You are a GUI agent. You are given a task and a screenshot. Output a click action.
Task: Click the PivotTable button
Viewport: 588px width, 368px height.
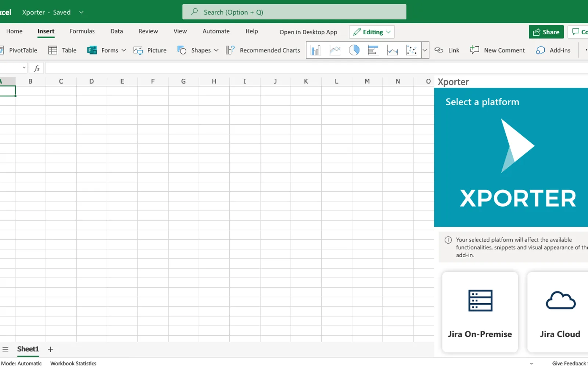pos(18,50)
